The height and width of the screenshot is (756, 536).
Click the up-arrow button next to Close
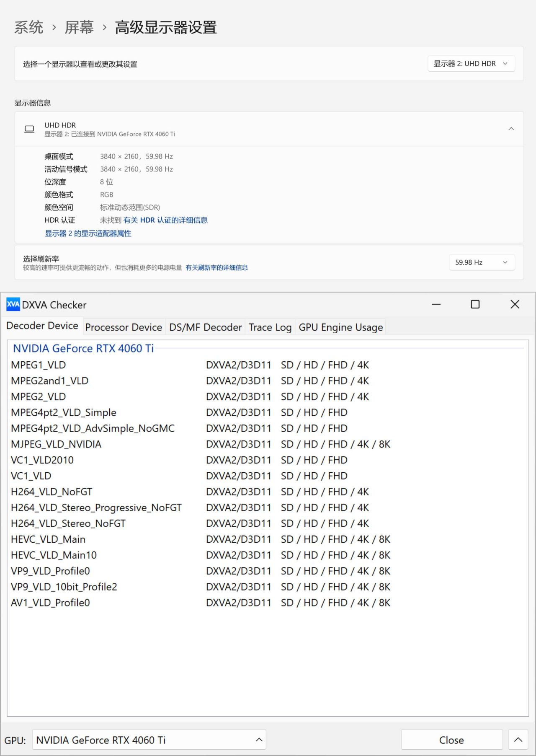[x=518, y=740]
